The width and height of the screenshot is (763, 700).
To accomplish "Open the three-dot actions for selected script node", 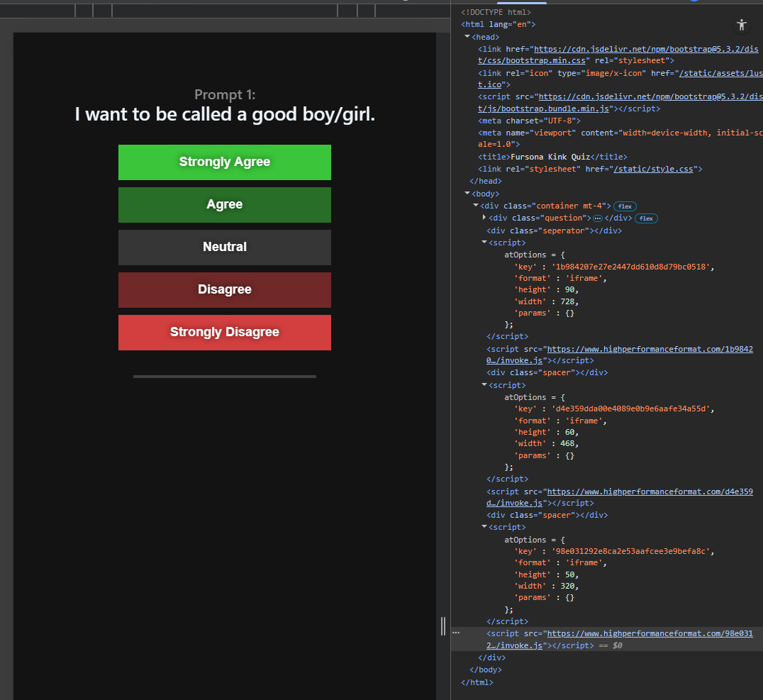I will 456,633.
